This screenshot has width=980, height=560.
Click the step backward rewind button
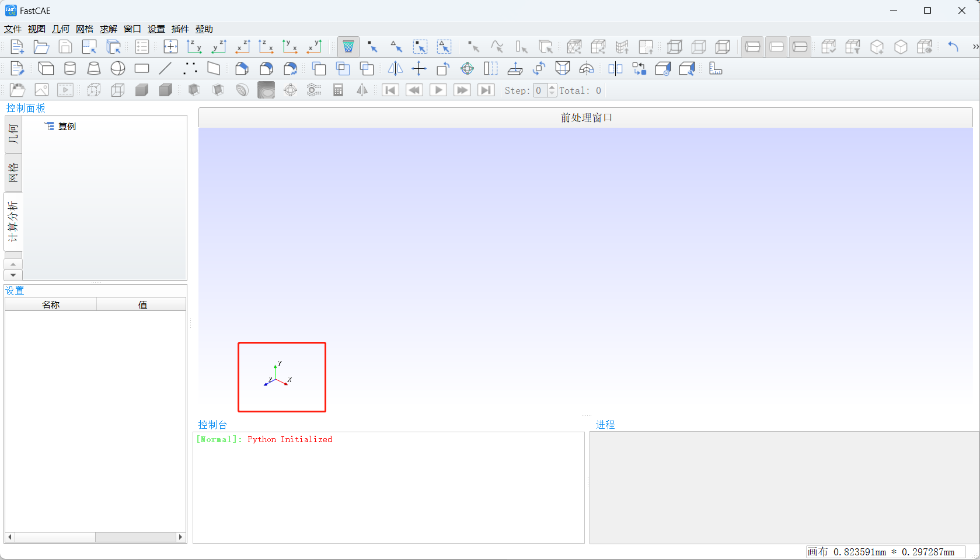(414, 90)
